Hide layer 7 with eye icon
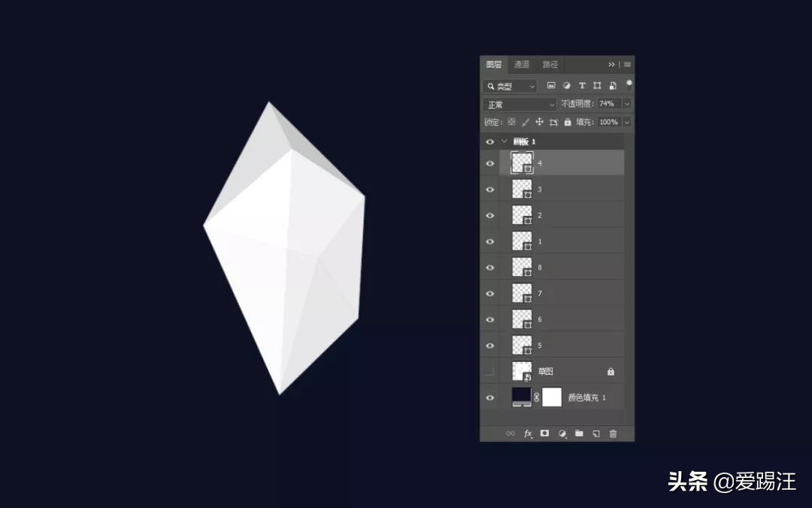The width and height of the screenshot is (812, 508). tap(490, 294)
